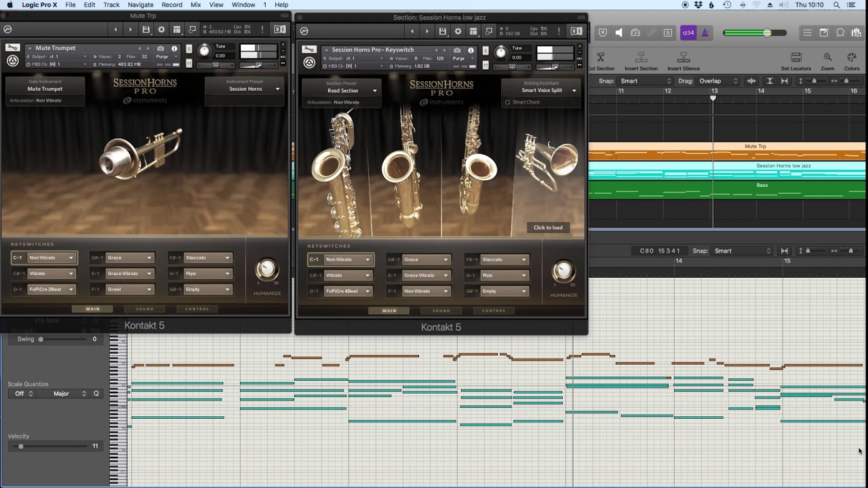The width and height of the screenshot is (868, 488).
Task: Enable the Smart Chord option
Action: (x=507, y=102)
